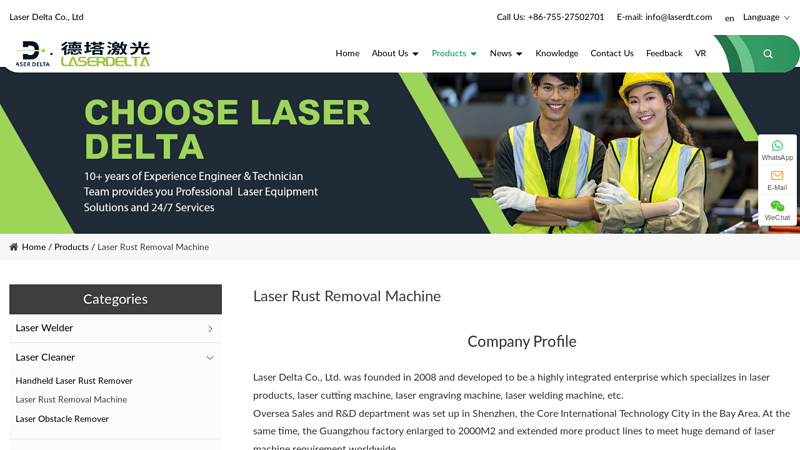Open the Language selector dropdown
This screenshot has width=800, height=450.
point(766,17)
